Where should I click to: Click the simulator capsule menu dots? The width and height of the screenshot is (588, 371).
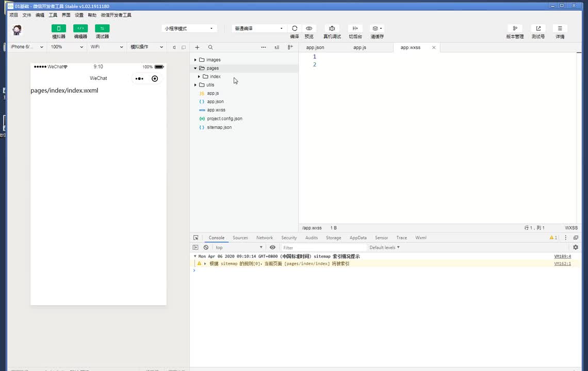139,79
